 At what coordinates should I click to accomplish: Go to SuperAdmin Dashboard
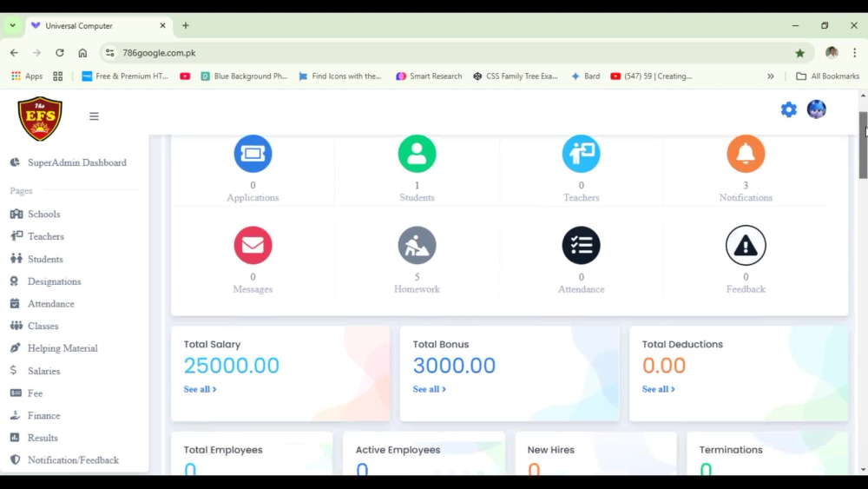(x=69, y=162)
